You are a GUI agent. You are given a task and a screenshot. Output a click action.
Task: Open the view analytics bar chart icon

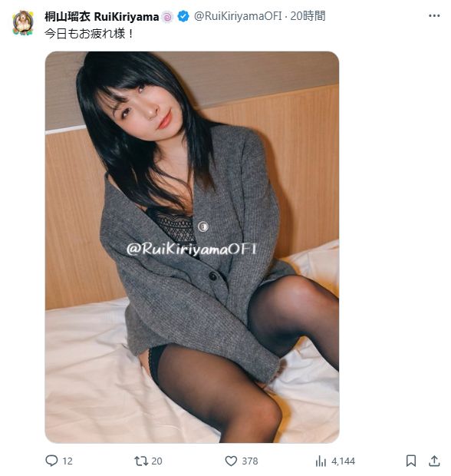click(321, 461)
